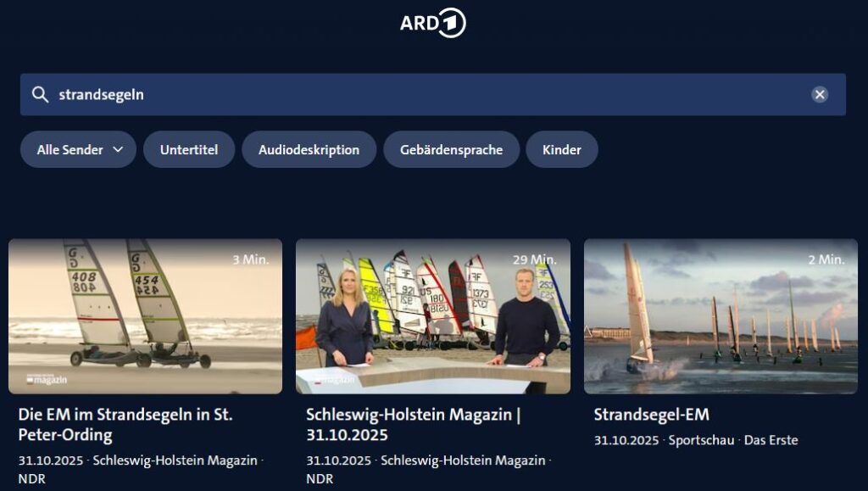Click the 29 Min. duration badge

pyautogui.click(x=535, y=259)
